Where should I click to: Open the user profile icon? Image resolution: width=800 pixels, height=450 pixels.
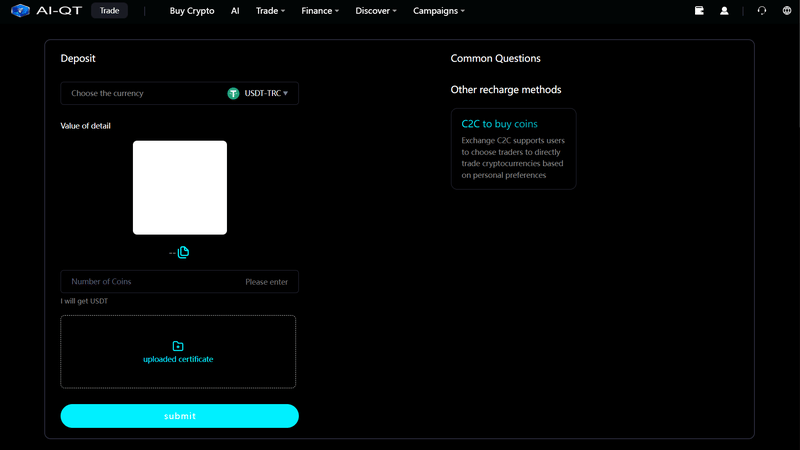pyautogui.click(x=724, y=10)
